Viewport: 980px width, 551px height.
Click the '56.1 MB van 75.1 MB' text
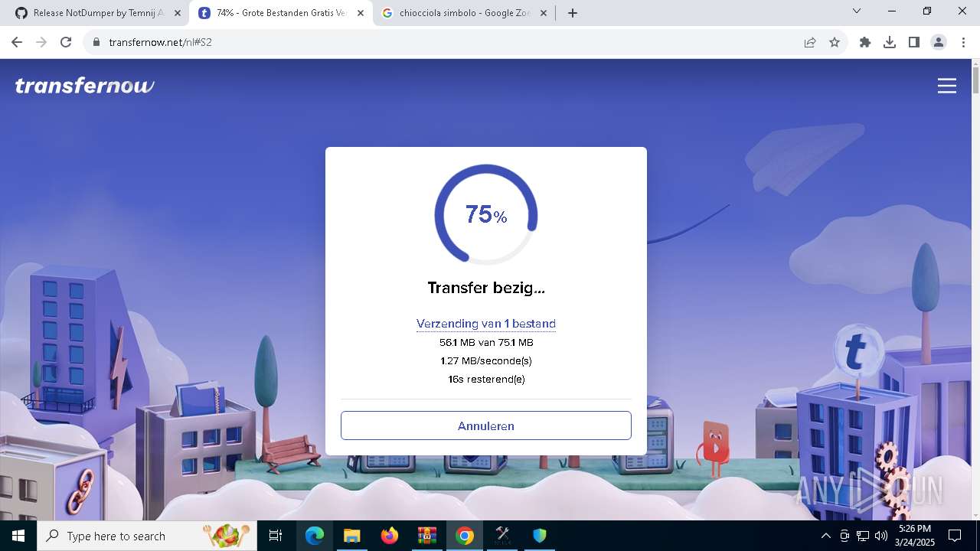point(486,343)
